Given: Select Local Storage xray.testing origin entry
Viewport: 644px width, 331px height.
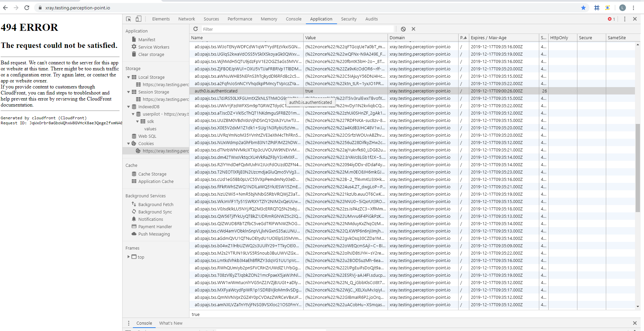Looking at the screenshot, I should (x=162, y=84).
